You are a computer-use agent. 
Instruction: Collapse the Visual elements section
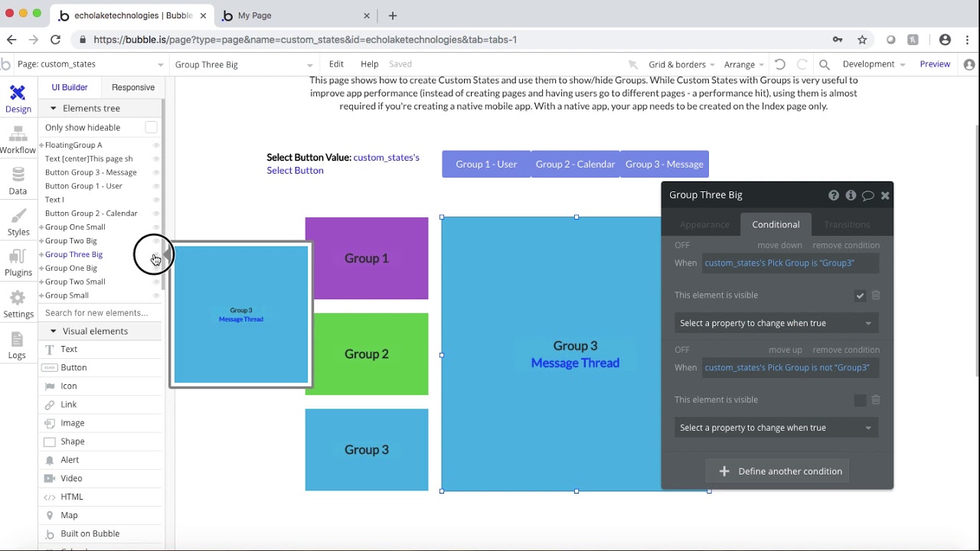click(x=53, y=331)
